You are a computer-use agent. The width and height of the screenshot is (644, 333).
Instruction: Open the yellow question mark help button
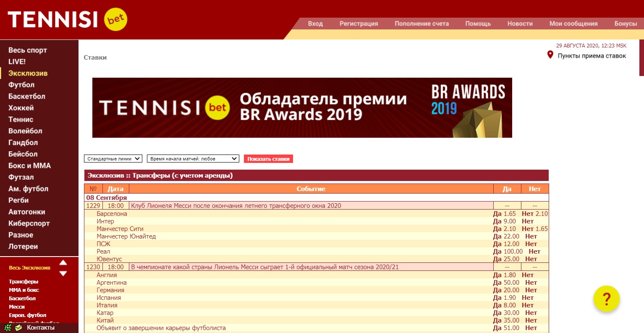click(x=606, y=299)
